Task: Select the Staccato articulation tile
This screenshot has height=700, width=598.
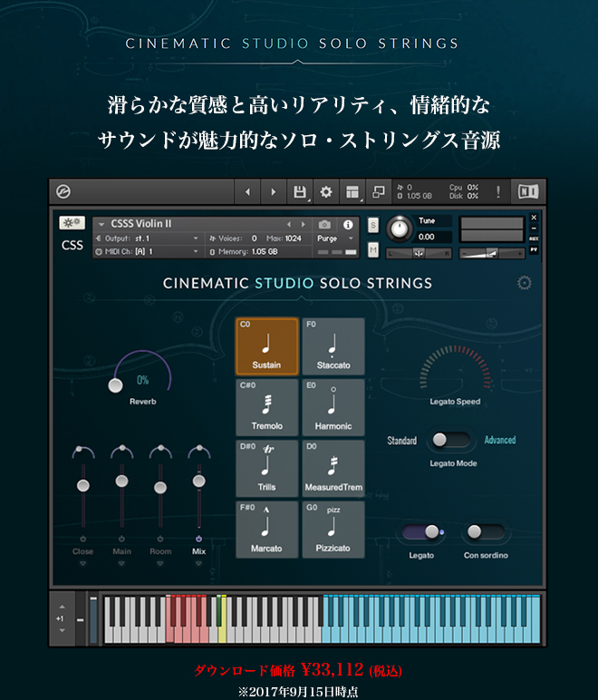Action: (333, 346)
